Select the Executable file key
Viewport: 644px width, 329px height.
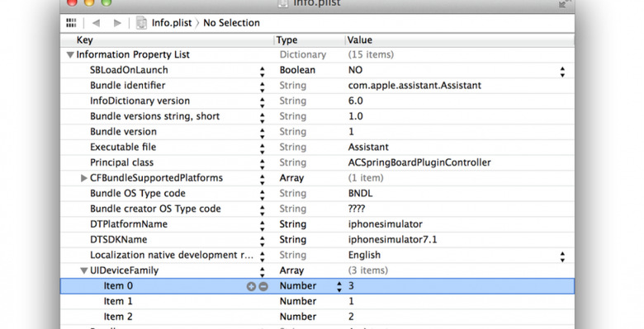click(x=123, y=147)
